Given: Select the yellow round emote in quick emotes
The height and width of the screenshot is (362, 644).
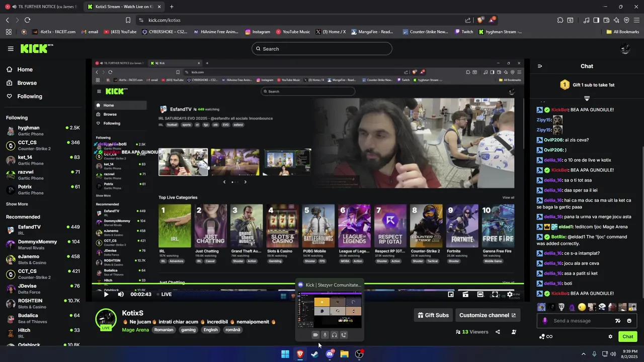Looking at the screenshot, I should 582,307.
